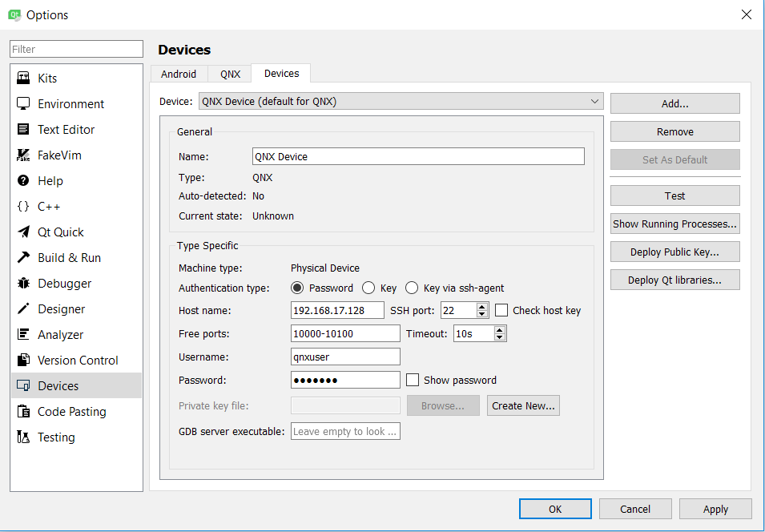765x532 pixels.
Task: Open the Testing settings label
Action: coord(56,437)
